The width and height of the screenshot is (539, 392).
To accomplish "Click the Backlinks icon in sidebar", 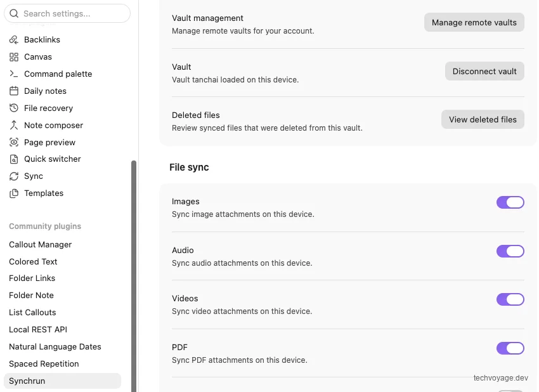I will pos(14,39).
